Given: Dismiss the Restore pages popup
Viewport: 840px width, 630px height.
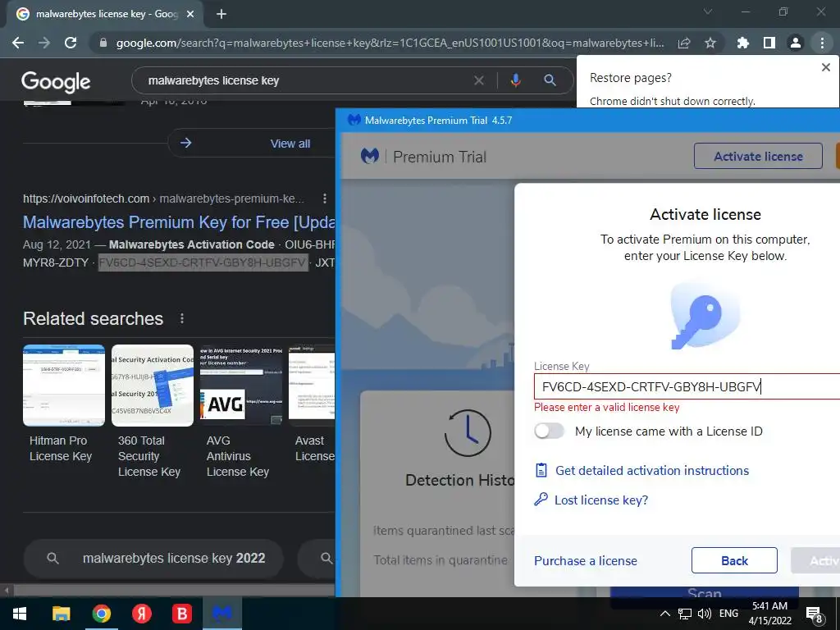Looking at the screenshot, I should tap(825, 67).
